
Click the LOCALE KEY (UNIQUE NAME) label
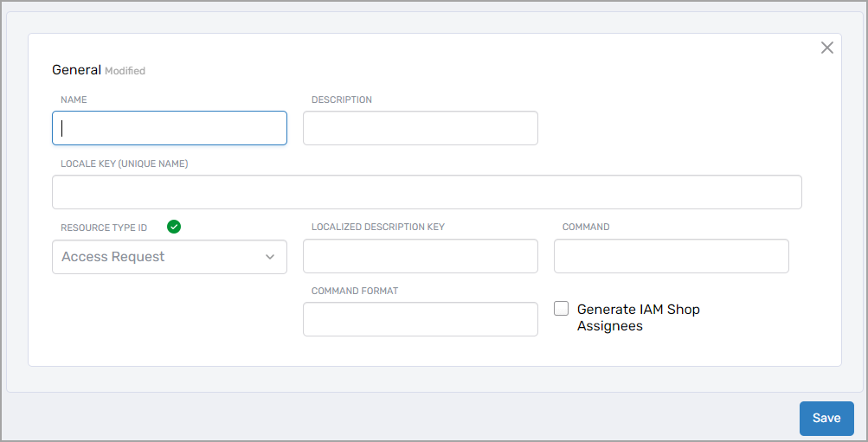[x=124, y=163]
